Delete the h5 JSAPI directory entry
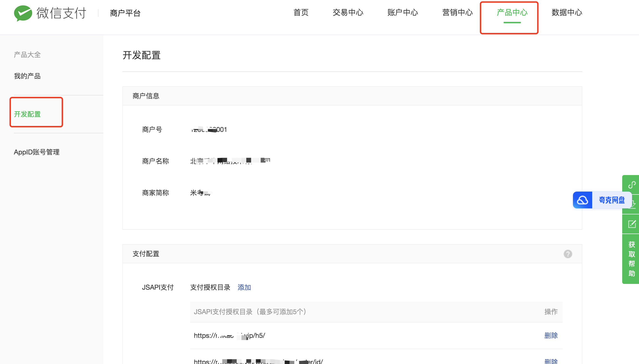Image resolution: width=639 pixels, height=364 pixels. click(x=551, y=335)
